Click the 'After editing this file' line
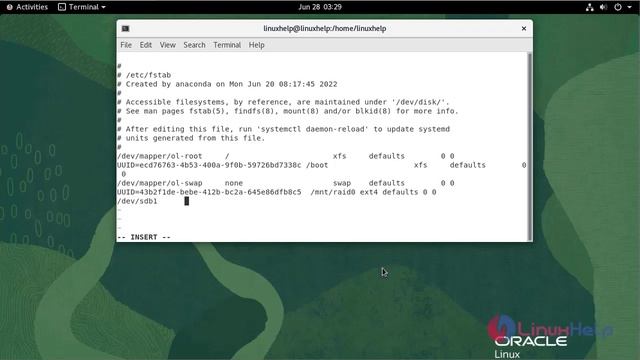Image resolution: width=640 pixels, height=360 pixels. [x=283, y=129]
